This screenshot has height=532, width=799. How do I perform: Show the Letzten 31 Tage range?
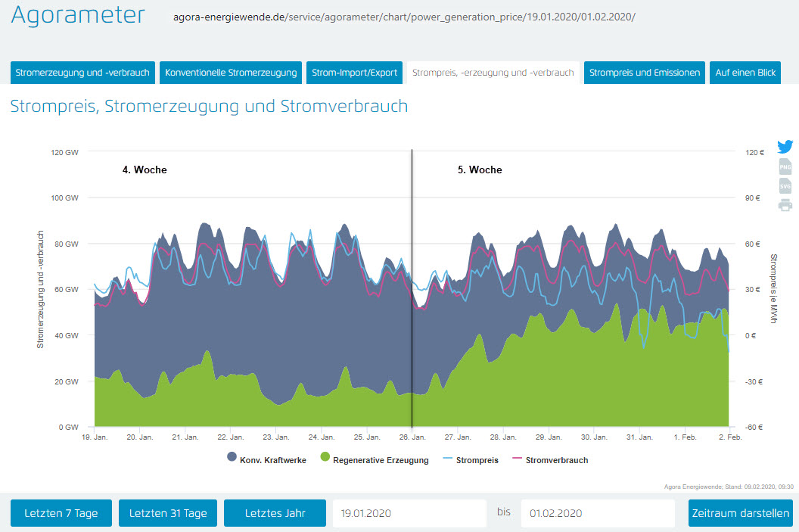pyautogui.click(x=168, y=513)
